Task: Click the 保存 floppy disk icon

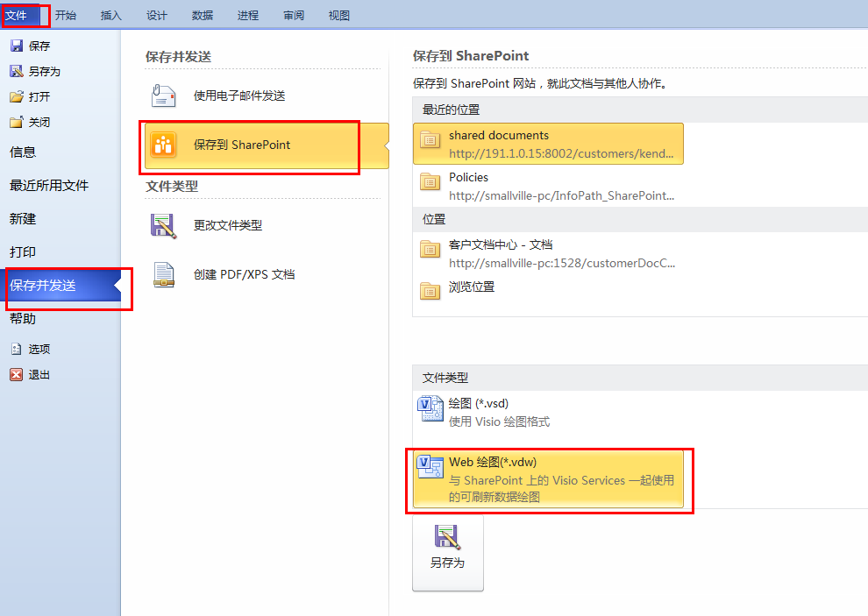Action: [x=17, y=46]
